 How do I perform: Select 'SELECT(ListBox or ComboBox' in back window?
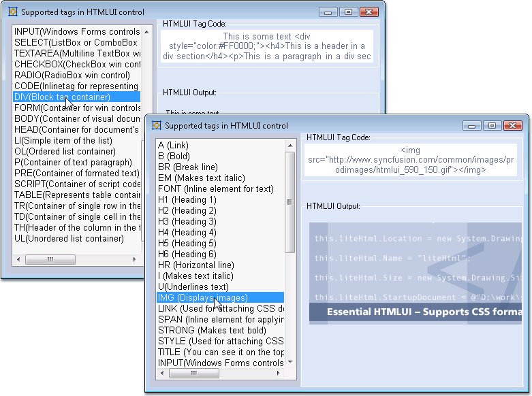77,42
